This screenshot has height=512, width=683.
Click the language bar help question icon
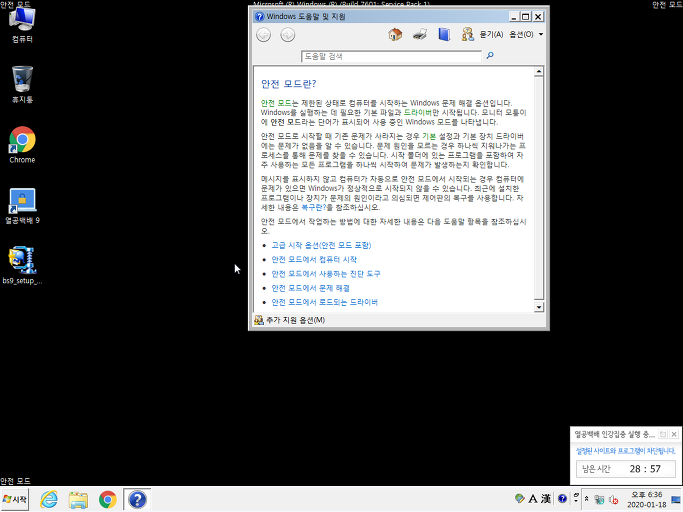562,498
